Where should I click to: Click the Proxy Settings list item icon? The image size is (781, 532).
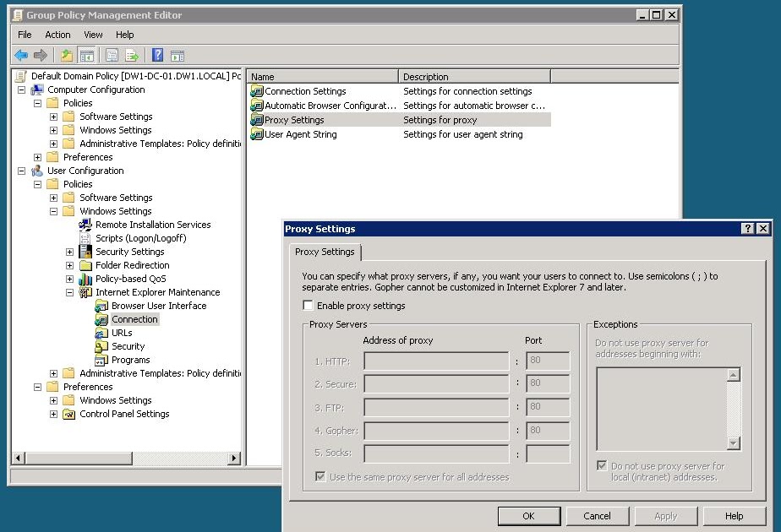pos(256,120)
